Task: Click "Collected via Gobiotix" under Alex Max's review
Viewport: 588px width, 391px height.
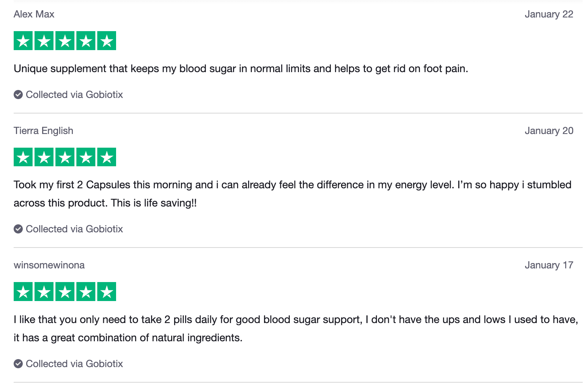Action: click(x=74, y=95)
